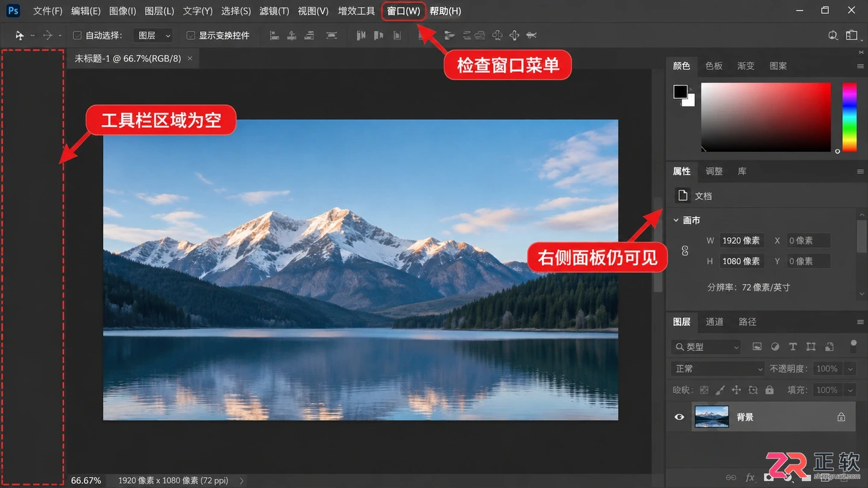Image resolution: width=868 pixels, height=488 pixels.
Task: Filter layers by type layer icon
Action: click(793, 347)
